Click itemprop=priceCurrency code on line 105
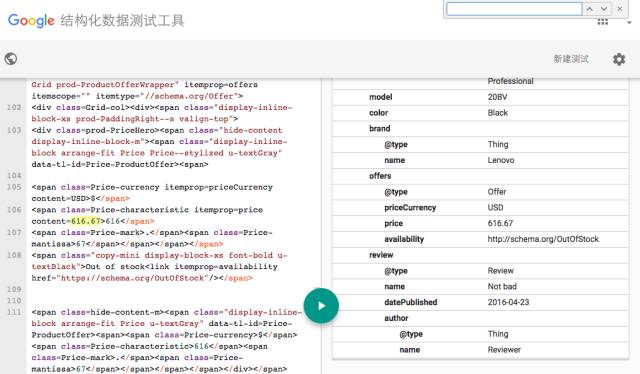The width and height of the screenshot is (640, 374). 218,187
